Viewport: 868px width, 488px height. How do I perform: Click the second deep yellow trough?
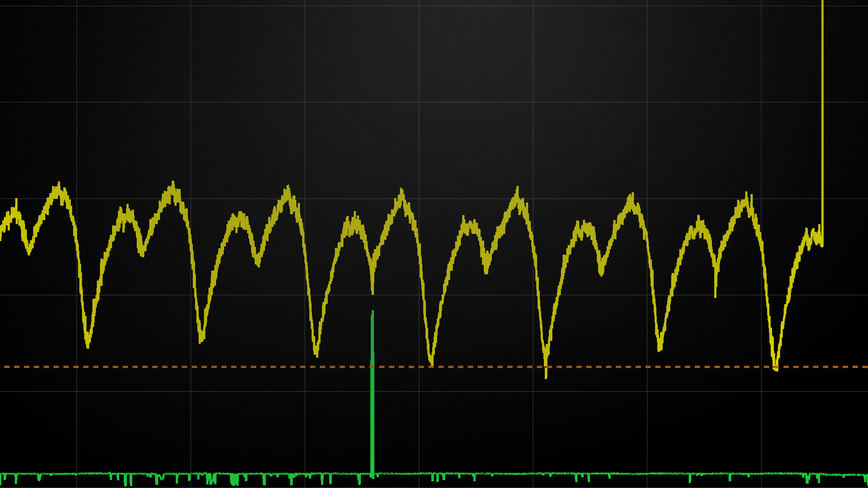click(x=201, y=338)
